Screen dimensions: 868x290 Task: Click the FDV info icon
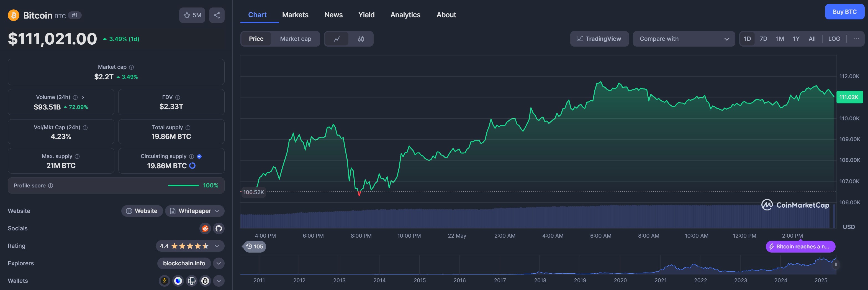178,98
